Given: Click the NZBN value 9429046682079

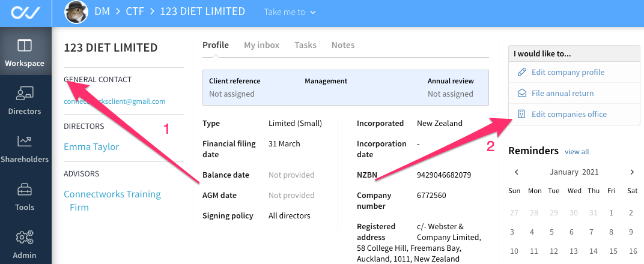Looking at the screenshot, I should point(444,175).
